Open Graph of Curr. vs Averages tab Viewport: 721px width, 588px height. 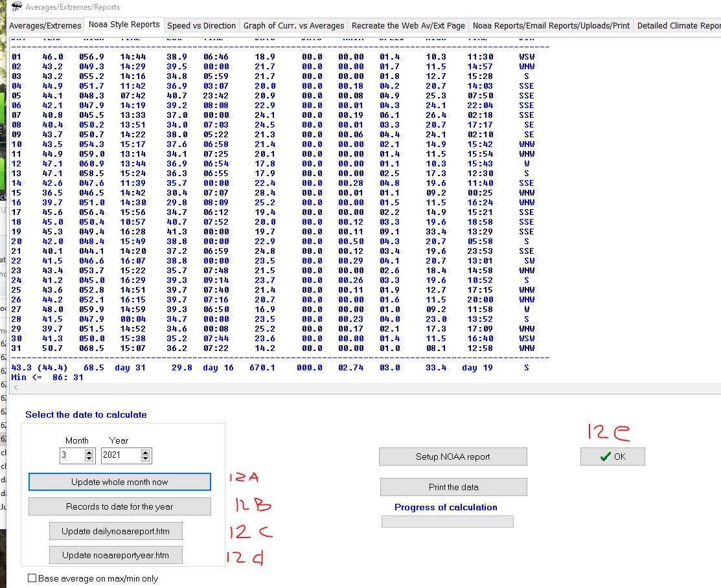click(x=294, y=26)
